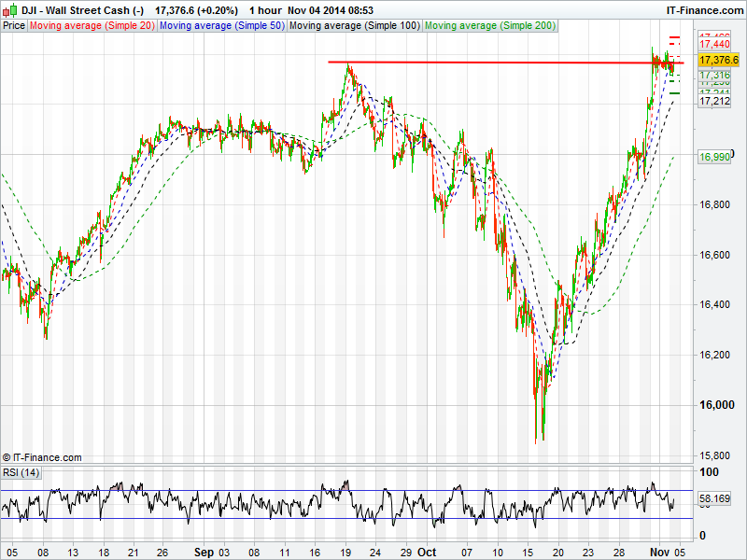The width and height of the screenshot is (747, 560).
Task: Click the date label 15 on time axis
Action: pyautogui.click(x=528, y=553)
